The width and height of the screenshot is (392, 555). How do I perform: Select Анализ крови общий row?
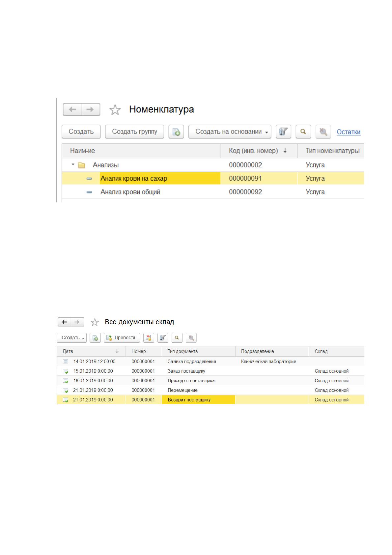click(x=213, y=192)
